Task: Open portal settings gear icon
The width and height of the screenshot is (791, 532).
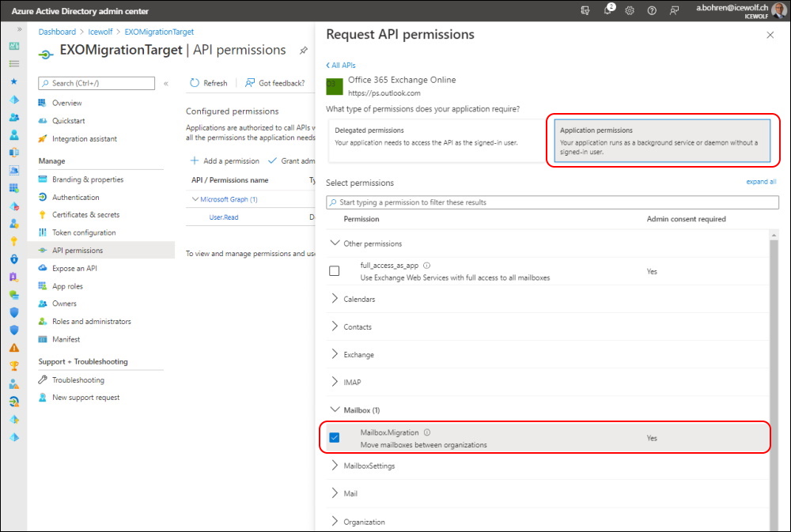Action: tap(630, 10)
